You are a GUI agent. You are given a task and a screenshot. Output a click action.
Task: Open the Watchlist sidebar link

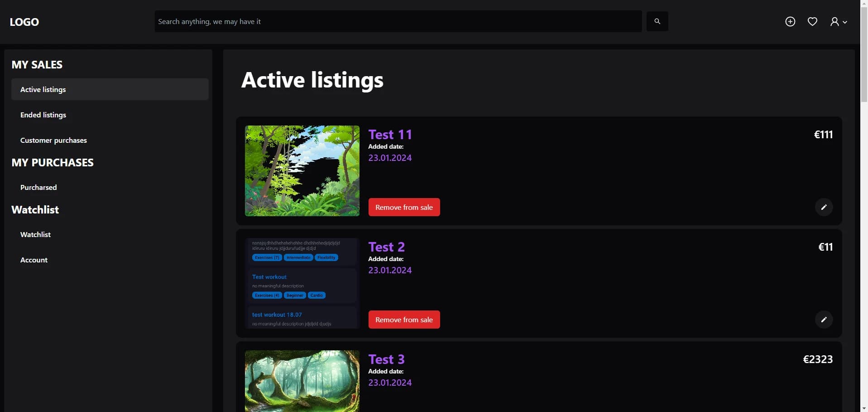(35, 235)
